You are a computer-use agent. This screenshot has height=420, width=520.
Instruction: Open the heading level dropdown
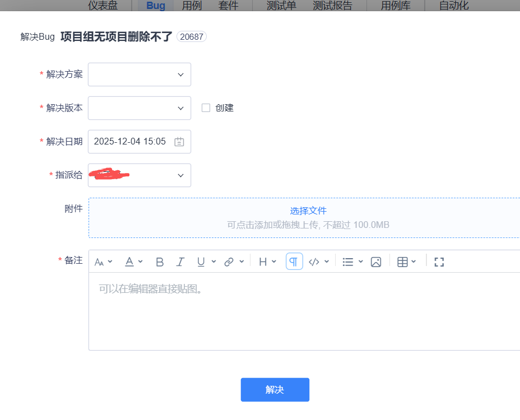click(x=263, y=262)
